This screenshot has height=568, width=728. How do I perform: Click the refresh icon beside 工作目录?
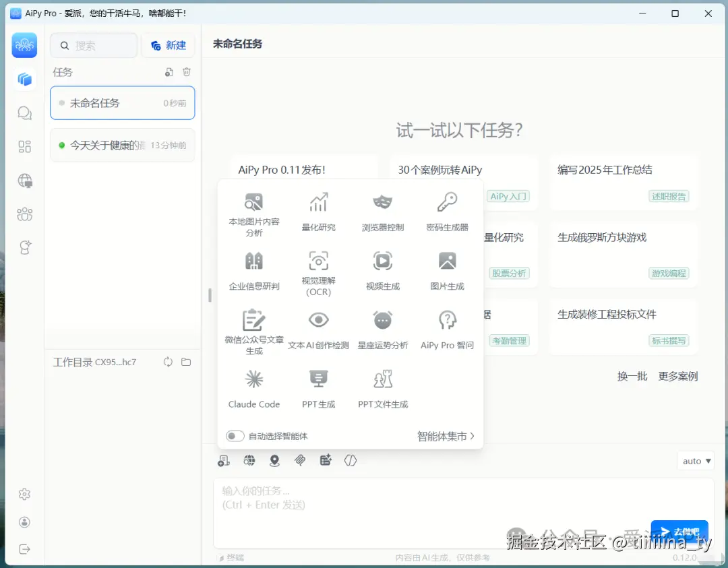(167, 362)
